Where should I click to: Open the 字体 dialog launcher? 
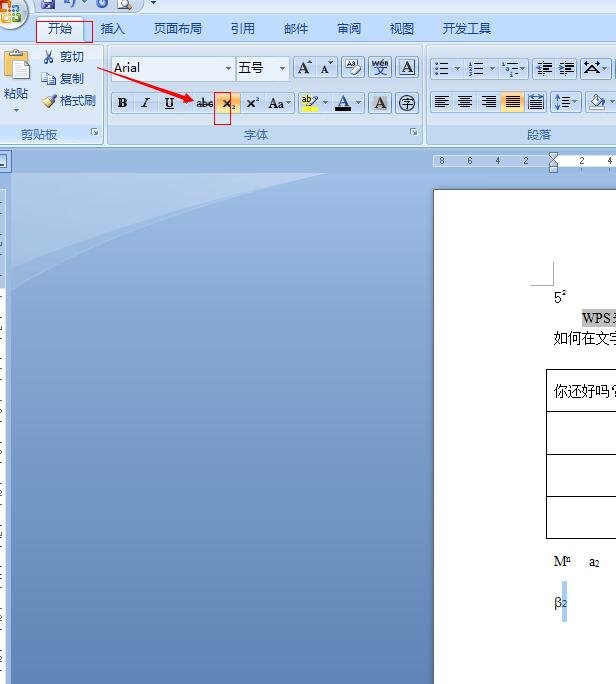[413, 132]
